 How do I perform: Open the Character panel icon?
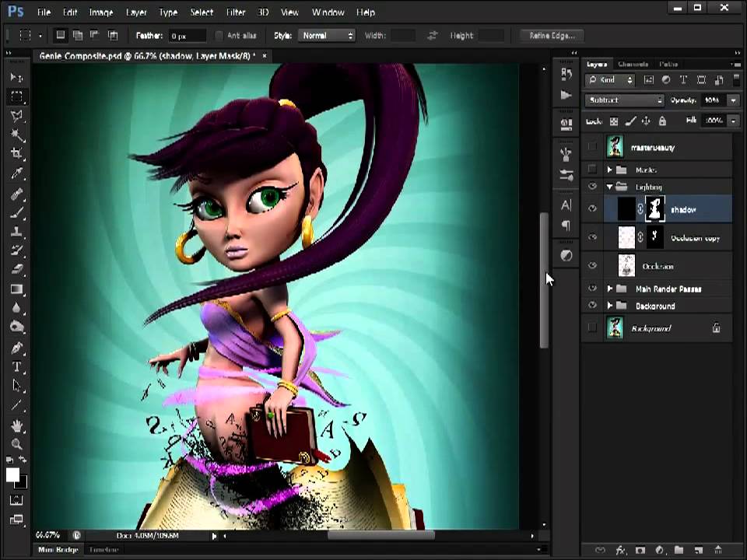coord(566,205)
